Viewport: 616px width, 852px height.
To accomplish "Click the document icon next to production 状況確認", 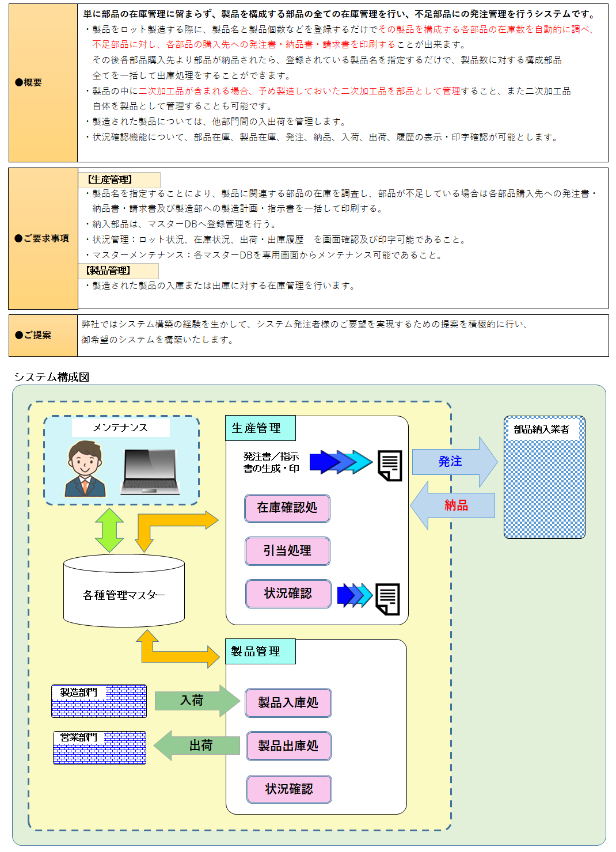I will pyautogui.click(x=387, y=599).
